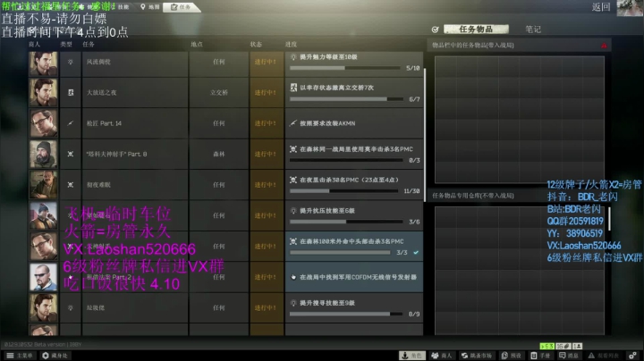644x361 pixels.
Task: Click skull icon of 0/3 objective
Action: [x=293, y=149]
